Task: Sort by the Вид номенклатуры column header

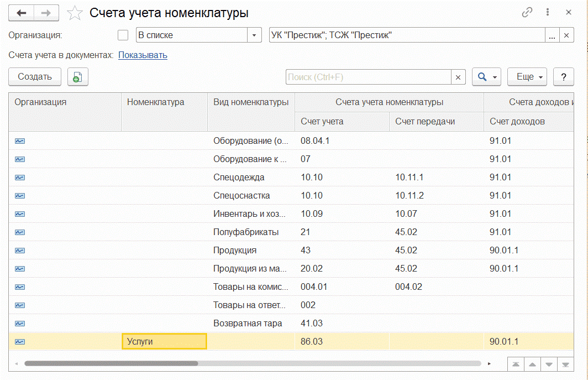Action: point(251,102)
